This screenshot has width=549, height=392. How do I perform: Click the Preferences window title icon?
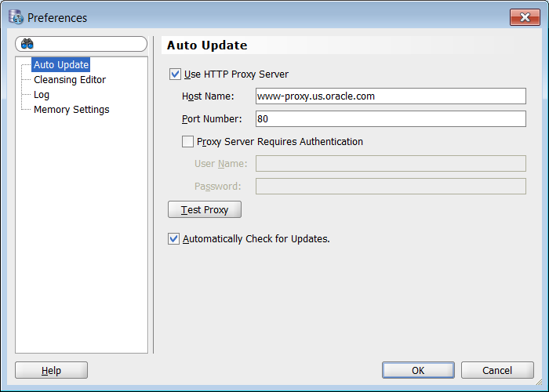pos(16,17)
